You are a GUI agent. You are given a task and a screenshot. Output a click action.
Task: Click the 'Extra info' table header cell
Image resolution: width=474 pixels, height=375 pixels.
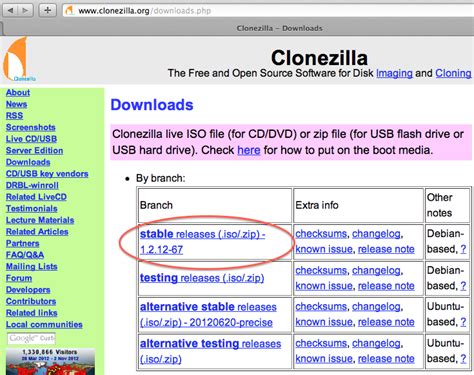(358, 205)
